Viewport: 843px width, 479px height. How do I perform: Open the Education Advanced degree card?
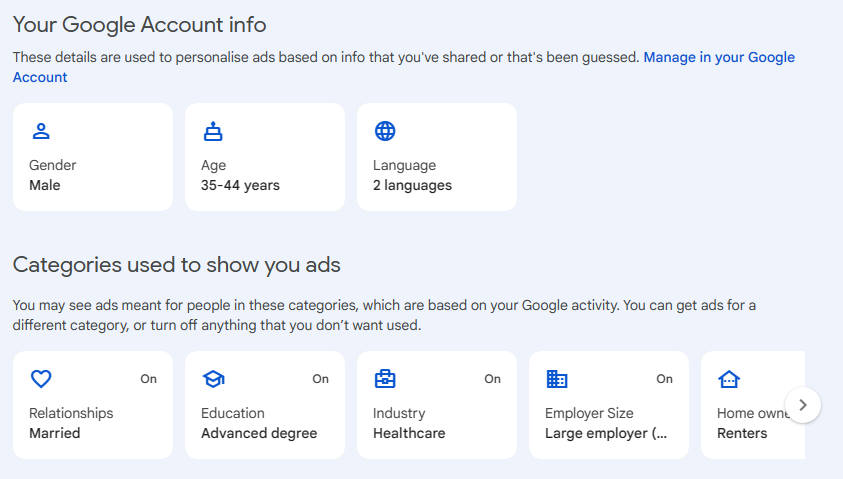(265, 405)
